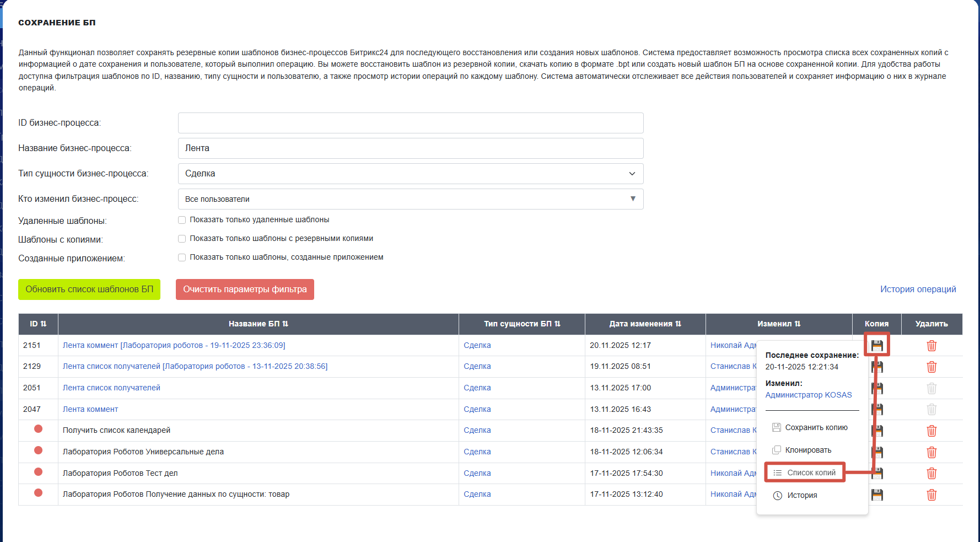980x542 pixels.
Task: Open Администратор KOSAS profile link
Action: click(x=809, y=395)
